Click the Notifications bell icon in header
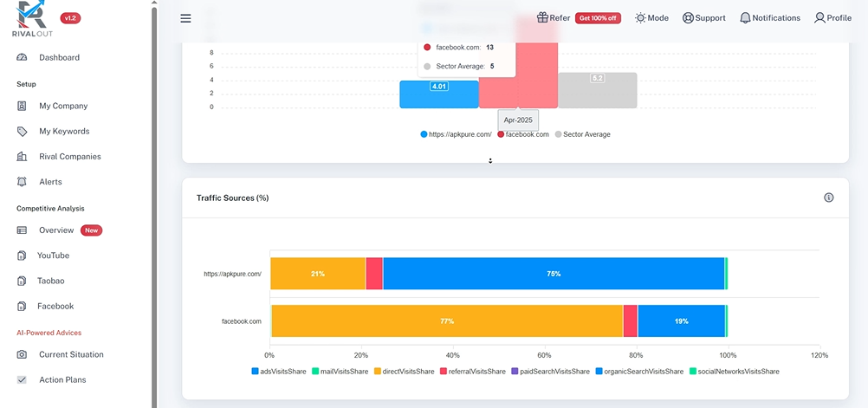This screenshot has width=868, height=408. coord(745,17)
